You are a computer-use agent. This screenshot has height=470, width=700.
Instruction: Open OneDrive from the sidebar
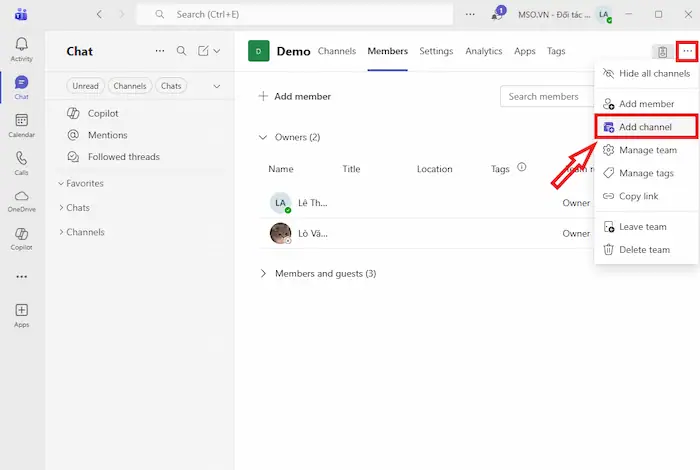click(21, 199)
